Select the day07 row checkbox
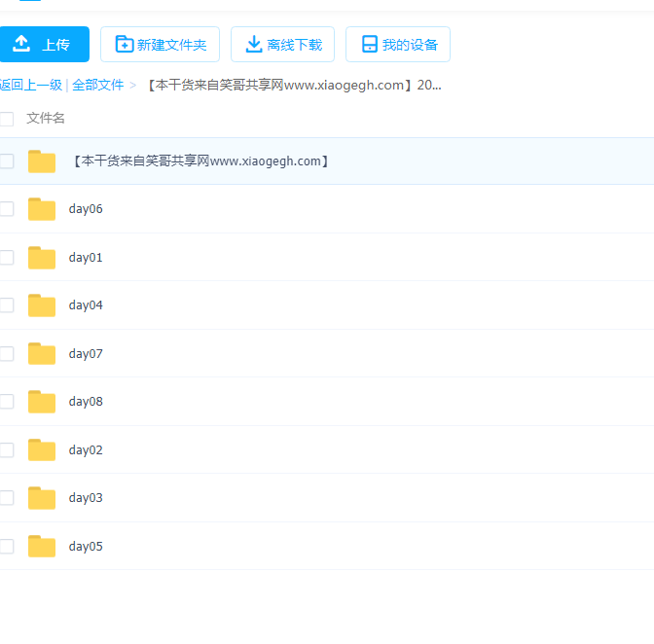Screen dimensions: 654x644 point(6,354)
